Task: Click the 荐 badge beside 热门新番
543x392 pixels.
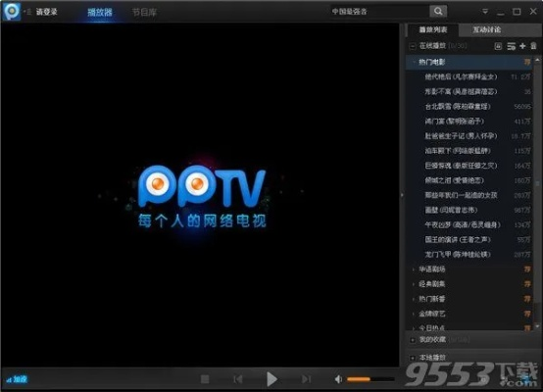Action: click(x=527, y=299)
